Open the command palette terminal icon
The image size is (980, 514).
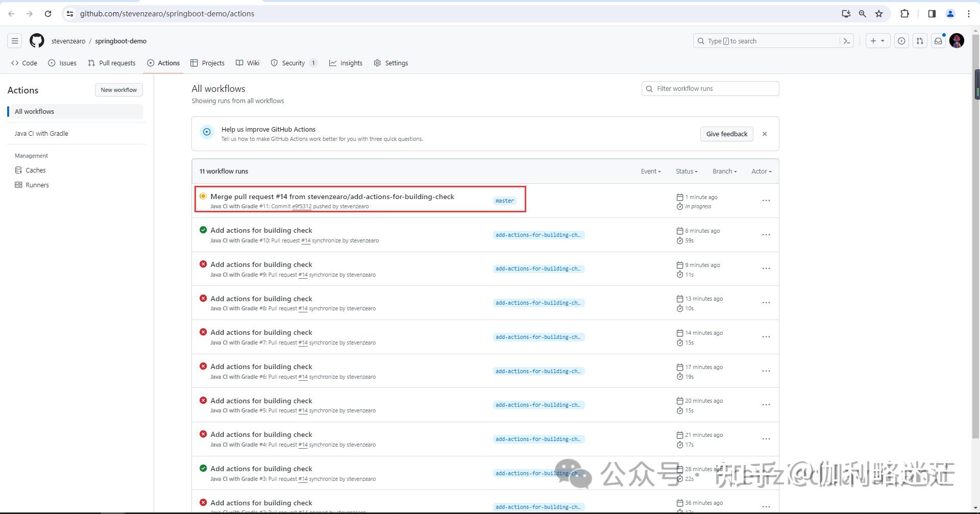(x=847, y=41)
